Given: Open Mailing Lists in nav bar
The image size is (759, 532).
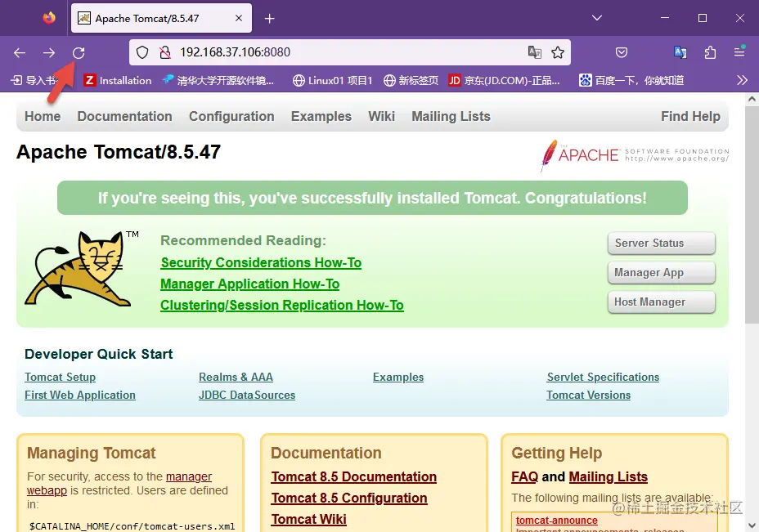Looking at the screenshot, I should (x=451, y=117).
